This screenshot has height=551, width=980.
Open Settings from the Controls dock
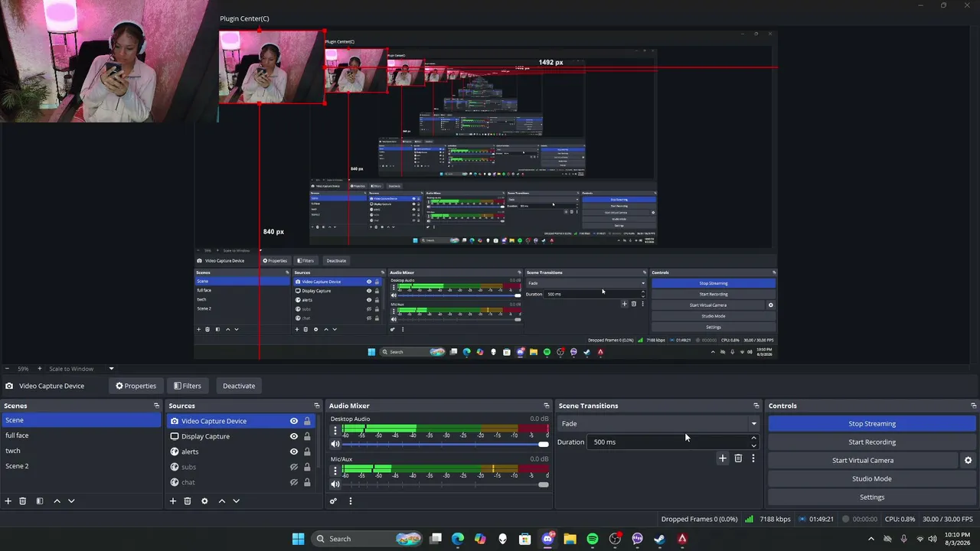[x=872, y=497]
